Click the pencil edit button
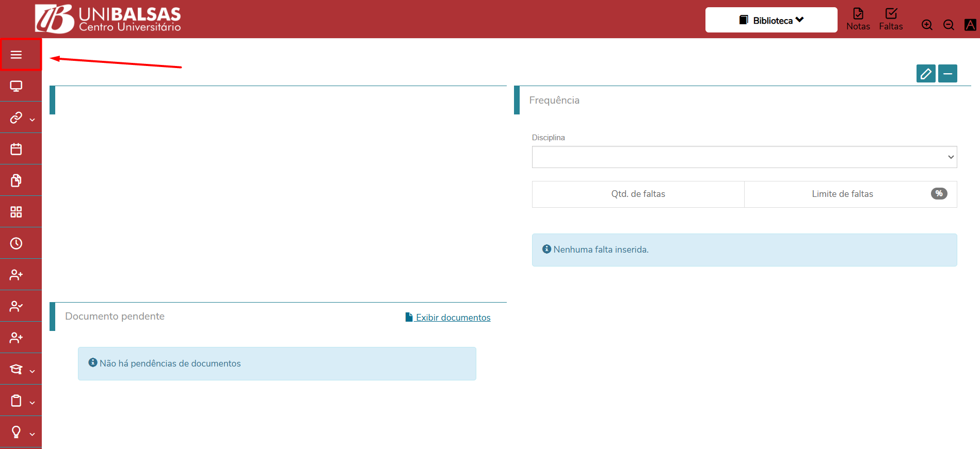980x449 pixels. coord(926,74)
